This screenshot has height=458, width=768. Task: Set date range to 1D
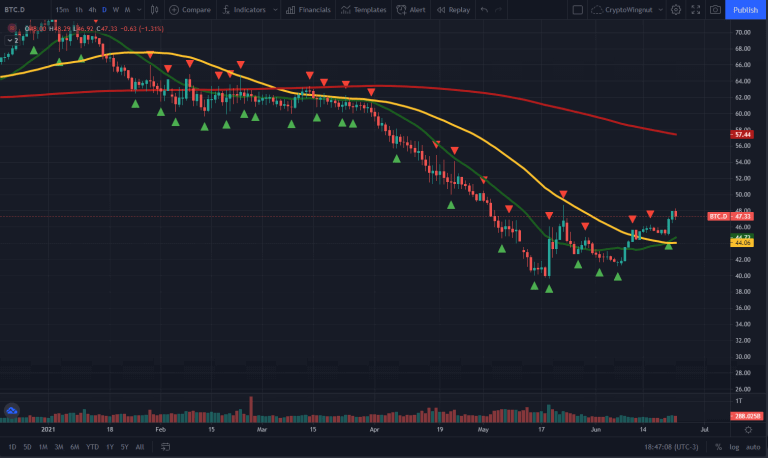(12, 447)
